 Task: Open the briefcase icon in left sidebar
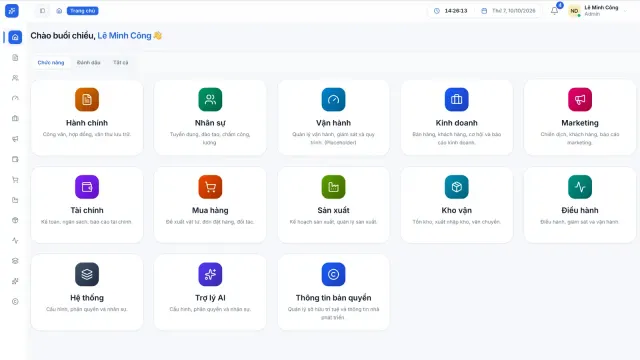click(15, 119)
